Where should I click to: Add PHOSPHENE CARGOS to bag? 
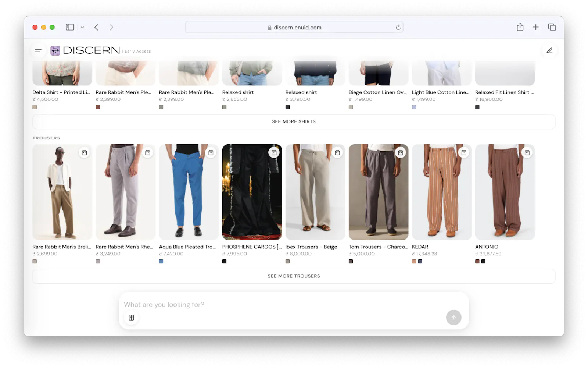point(274,153)
